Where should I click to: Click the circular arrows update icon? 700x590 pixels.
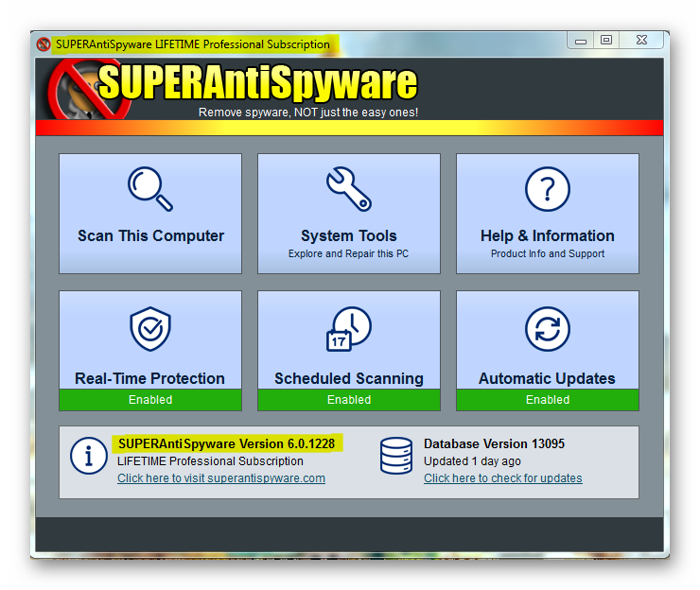[x=548, y=329]
